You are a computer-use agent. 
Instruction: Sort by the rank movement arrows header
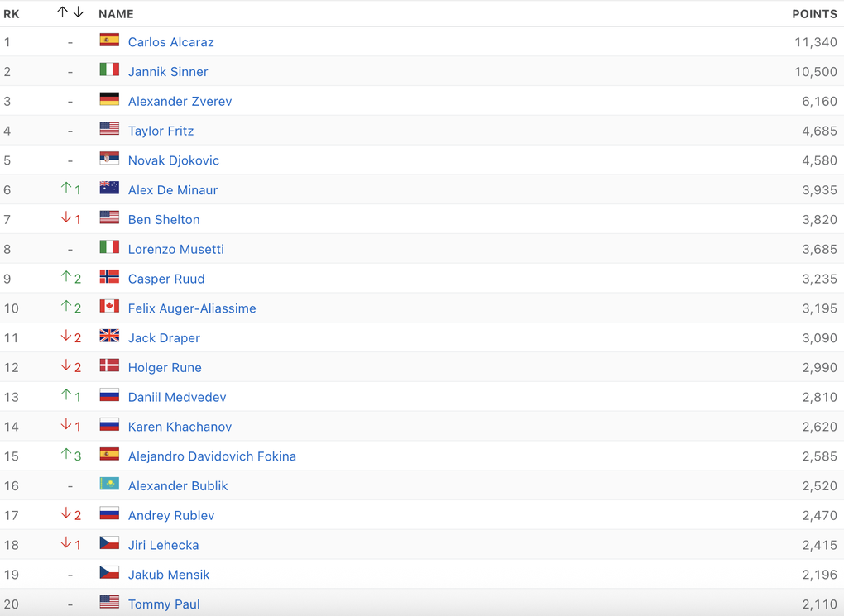(70, 13)
